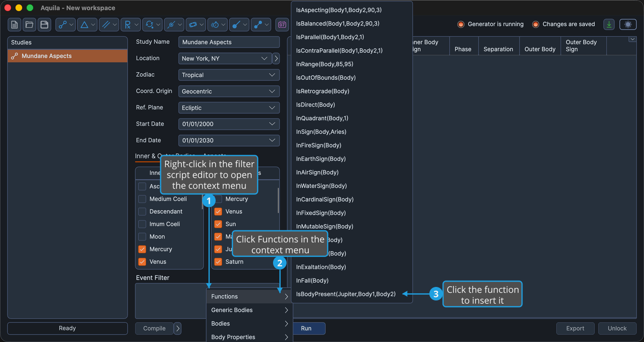Screen dimensions: 644x342
Task: Open the Bodies context menu entry
Action: coord(249,324)
